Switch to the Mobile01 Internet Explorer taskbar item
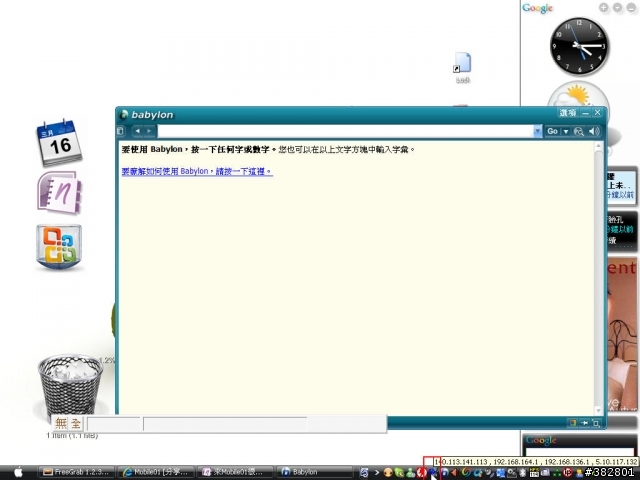640x480 pixels. (x=156, y=472)
